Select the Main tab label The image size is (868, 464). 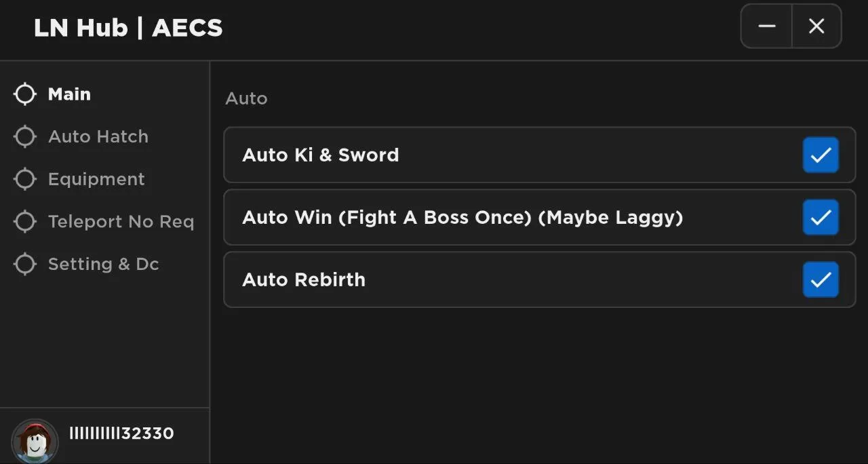point(69,94)
